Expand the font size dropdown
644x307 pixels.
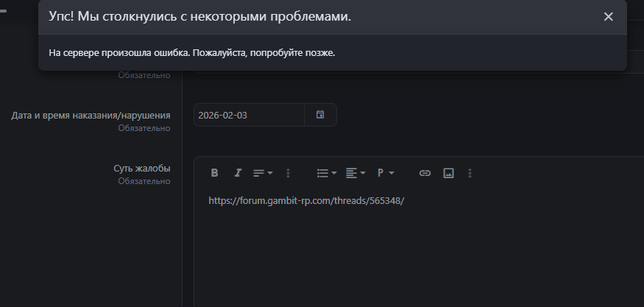263,173
